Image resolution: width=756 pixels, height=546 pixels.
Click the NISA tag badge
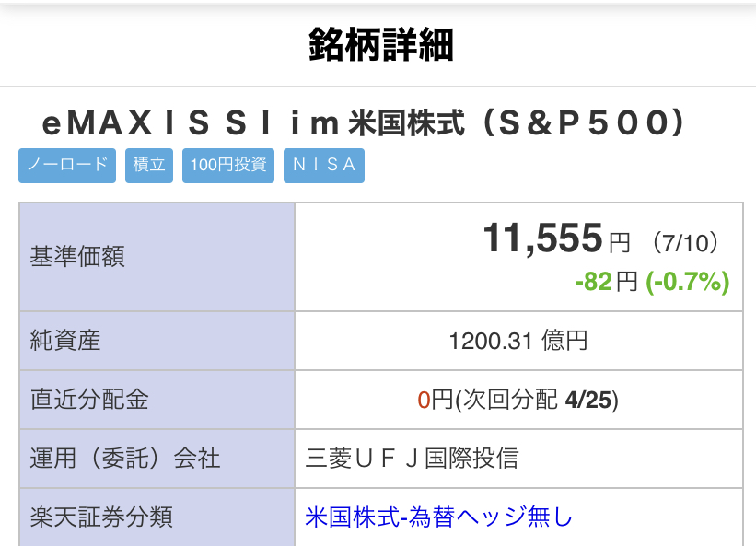[324, 166]
